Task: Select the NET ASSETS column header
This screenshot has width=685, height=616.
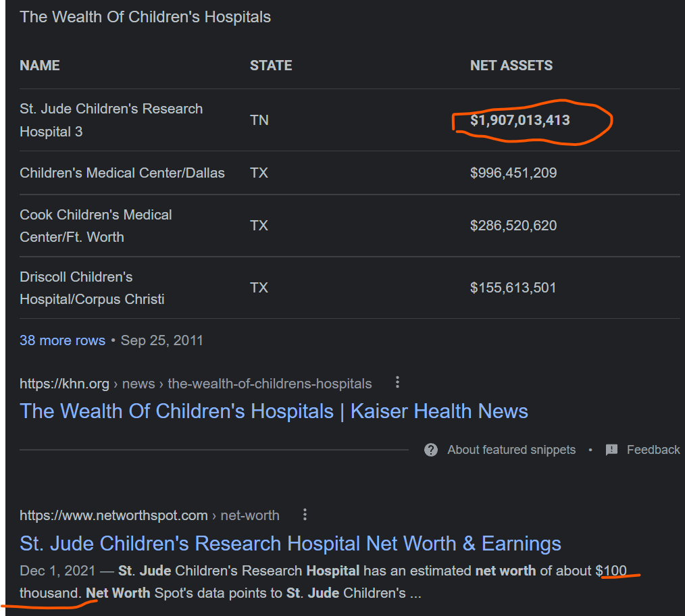Action: click(x=511, y=66)
